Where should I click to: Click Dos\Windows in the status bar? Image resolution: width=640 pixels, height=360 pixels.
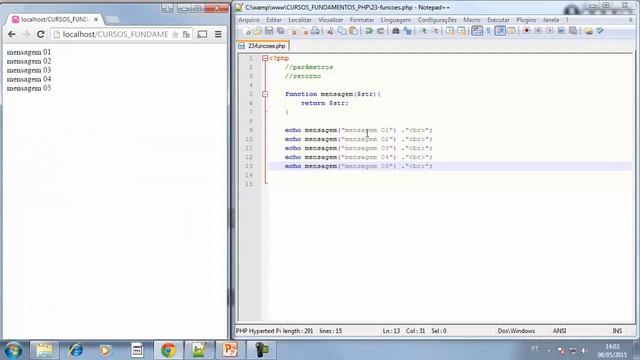pyautogui.click(x=516, y=331)
